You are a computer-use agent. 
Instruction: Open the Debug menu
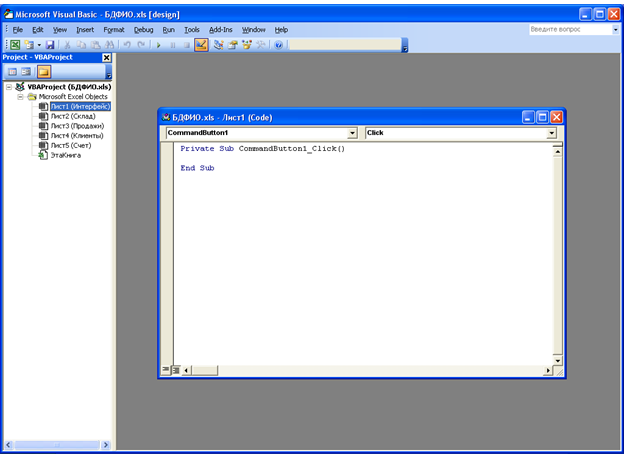[x=143, y=30]
